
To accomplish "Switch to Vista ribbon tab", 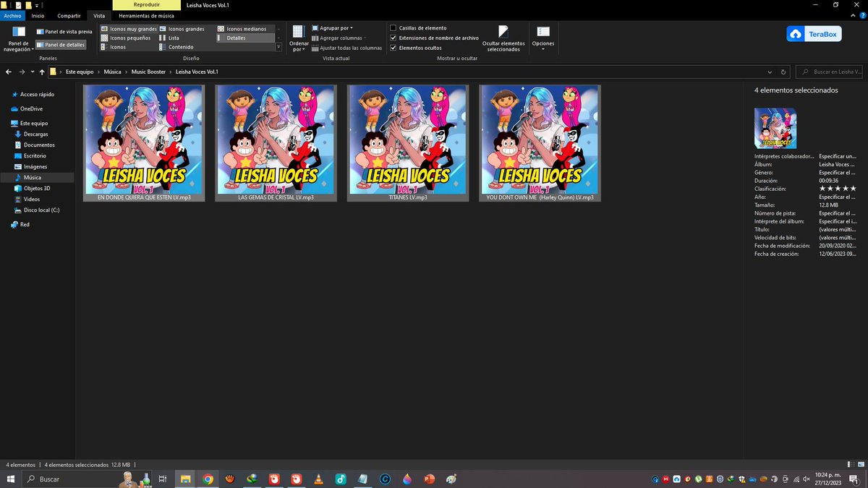I will [99, 15].
